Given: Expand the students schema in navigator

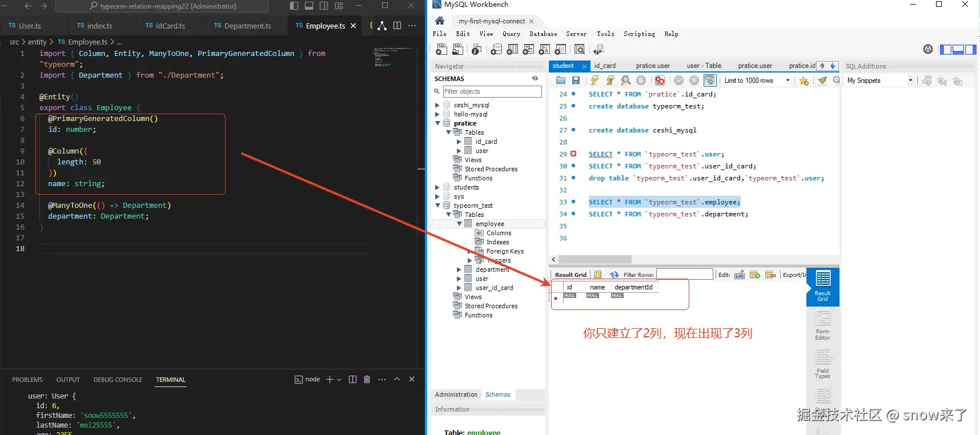Looking at the screenshot, I should point(437,187).
